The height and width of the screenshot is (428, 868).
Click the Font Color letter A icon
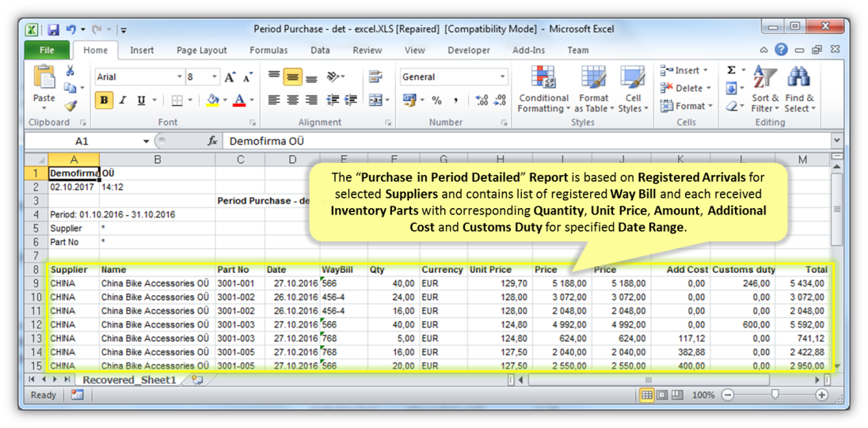pos(239,100)
